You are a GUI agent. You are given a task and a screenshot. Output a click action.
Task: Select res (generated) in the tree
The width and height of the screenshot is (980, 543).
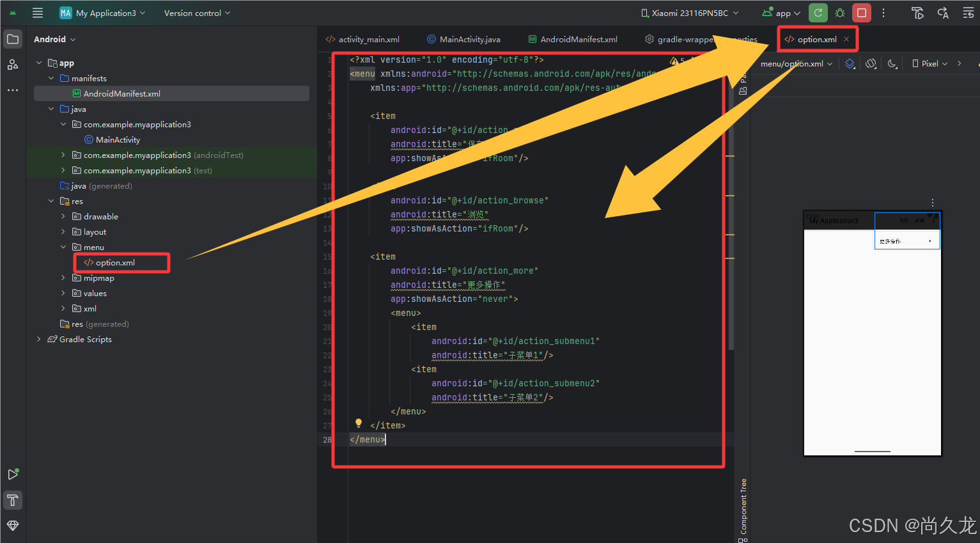pyautogui.click(x=95, y=324)
